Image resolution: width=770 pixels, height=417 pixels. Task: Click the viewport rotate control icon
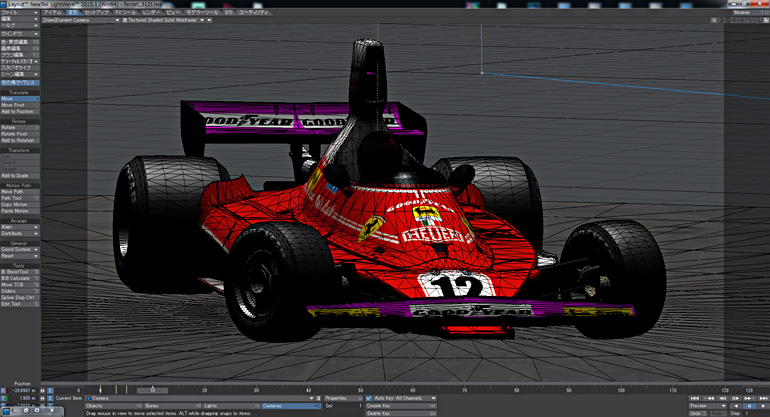coord(750,20)
